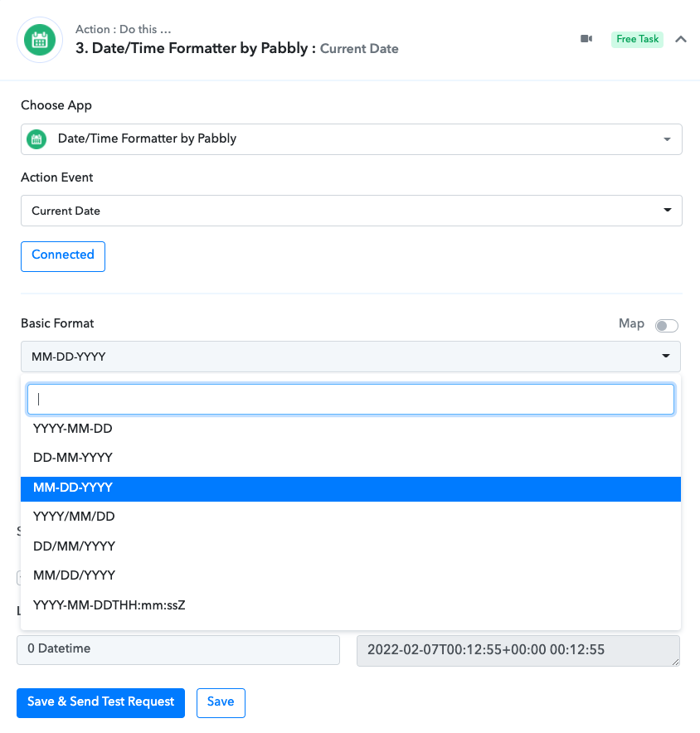The width and height of the screenshot is (700, 733).
Task: Click the Save button
Action: pos(221,702)
